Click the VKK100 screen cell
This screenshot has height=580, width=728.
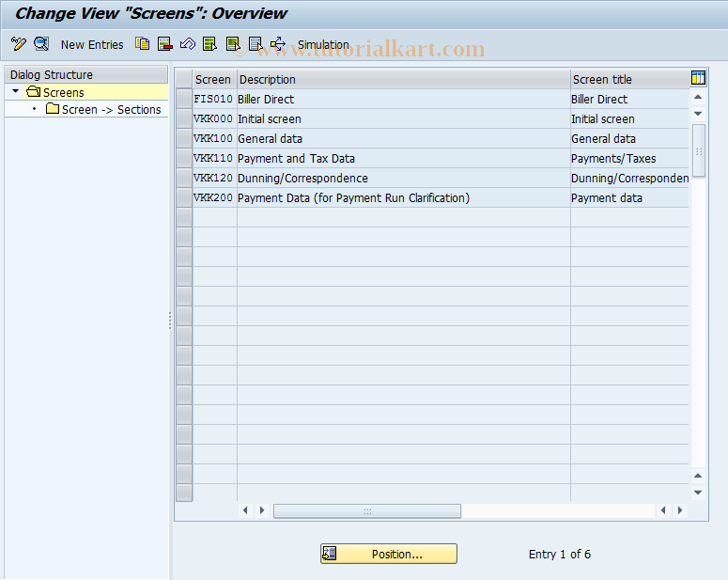[214, 138]
